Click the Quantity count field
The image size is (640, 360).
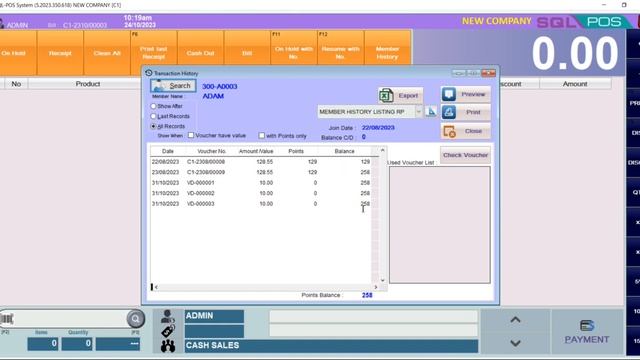tap(77, 344)
